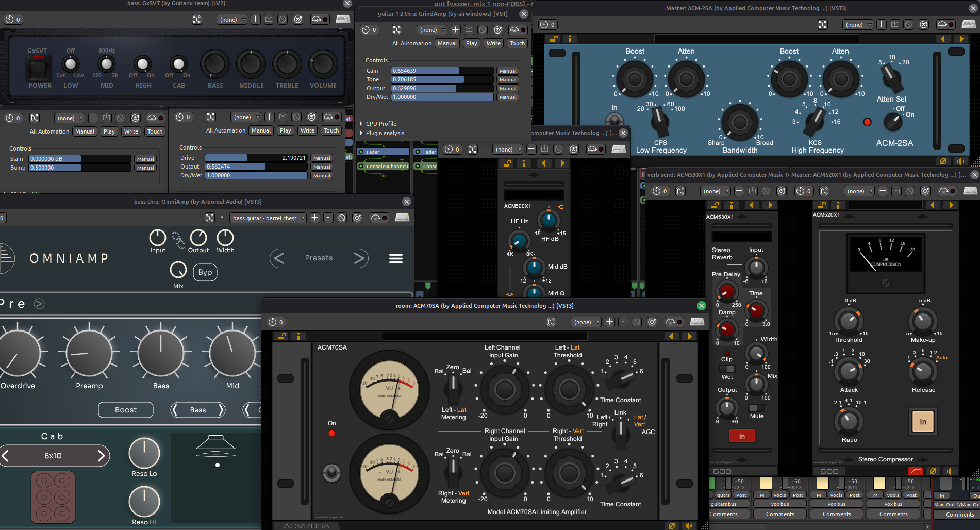Screen dimensions: 980x530
Task: Click Write automation button in GrindAmp window
Action: [493, 43]
